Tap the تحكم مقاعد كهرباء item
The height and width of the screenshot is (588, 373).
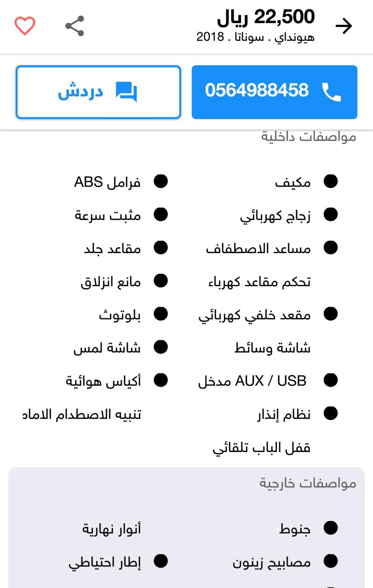260,282
